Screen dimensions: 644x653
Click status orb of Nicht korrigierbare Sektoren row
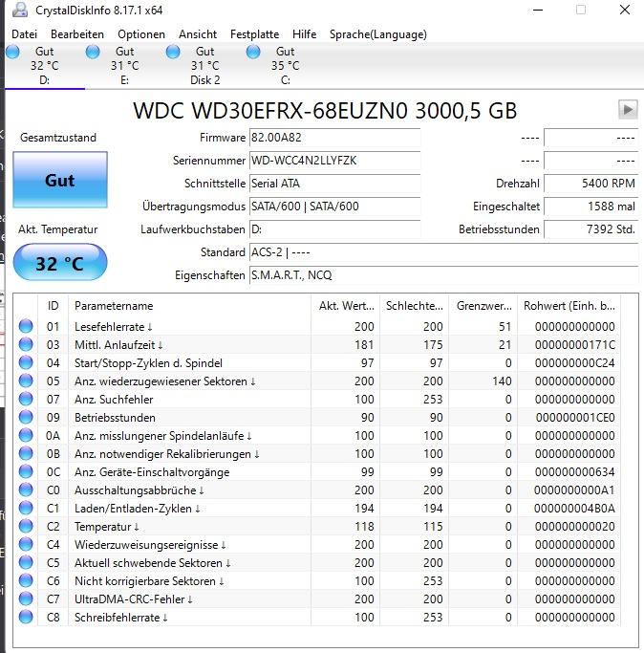pos(26,580)
